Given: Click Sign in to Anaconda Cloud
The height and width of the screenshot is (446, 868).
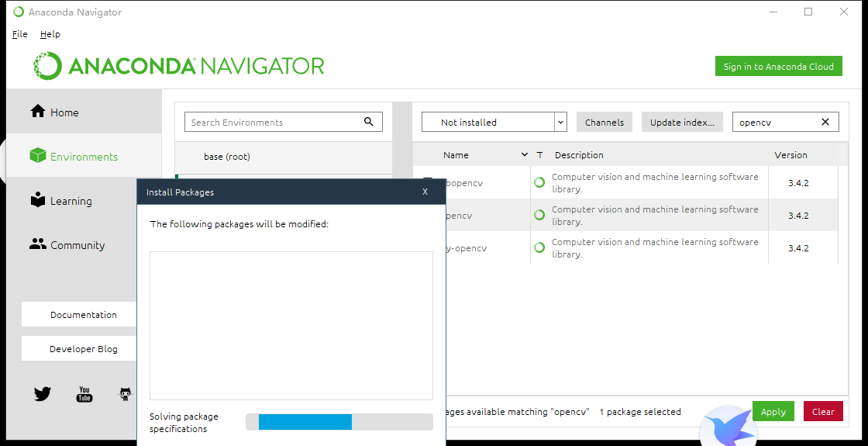Looking at the screenshot, I should 778,66.
